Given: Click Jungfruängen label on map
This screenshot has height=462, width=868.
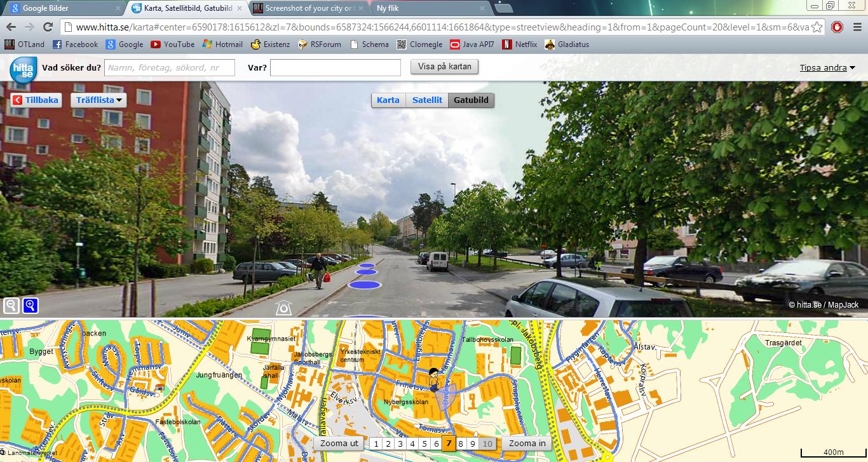Looking at the screenshot, I should tap(219, 375).
